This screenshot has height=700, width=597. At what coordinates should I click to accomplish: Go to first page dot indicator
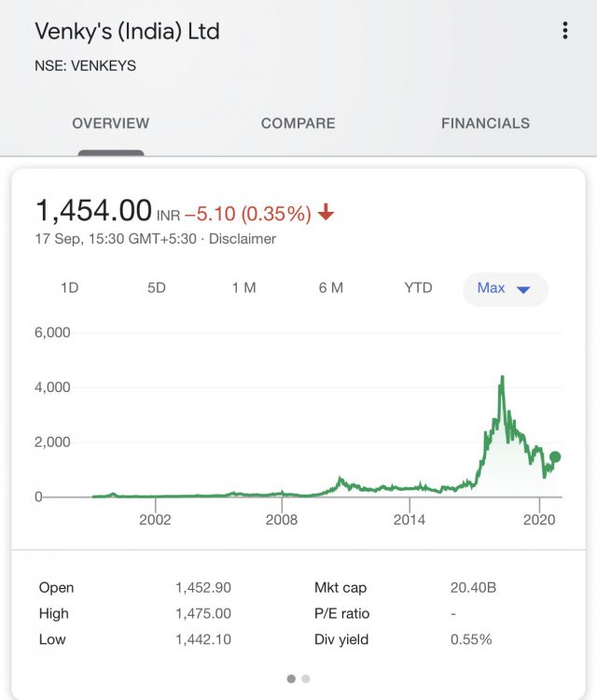click(291, 679)
